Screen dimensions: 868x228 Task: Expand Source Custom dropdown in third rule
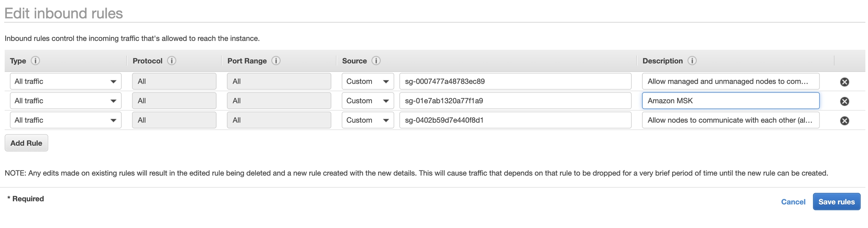click(368, 120)
